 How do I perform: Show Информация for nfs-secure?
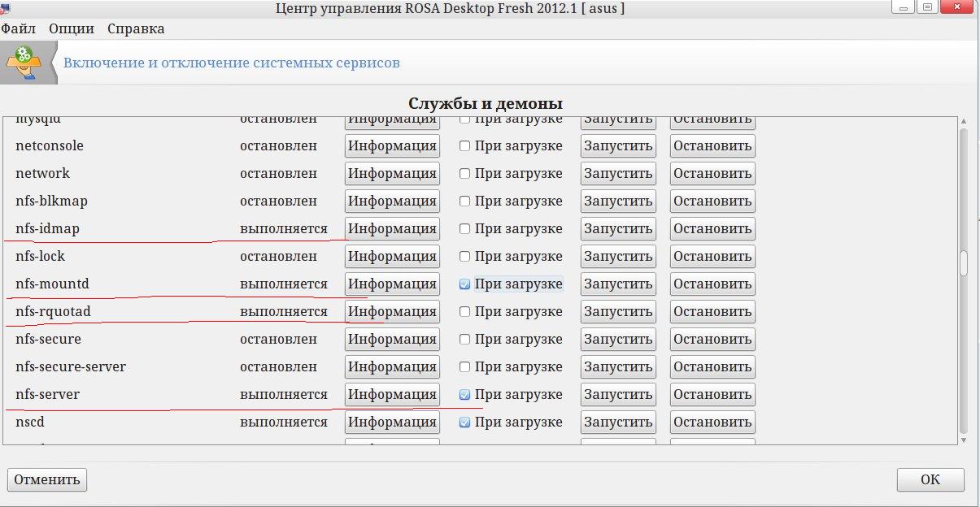392,340
